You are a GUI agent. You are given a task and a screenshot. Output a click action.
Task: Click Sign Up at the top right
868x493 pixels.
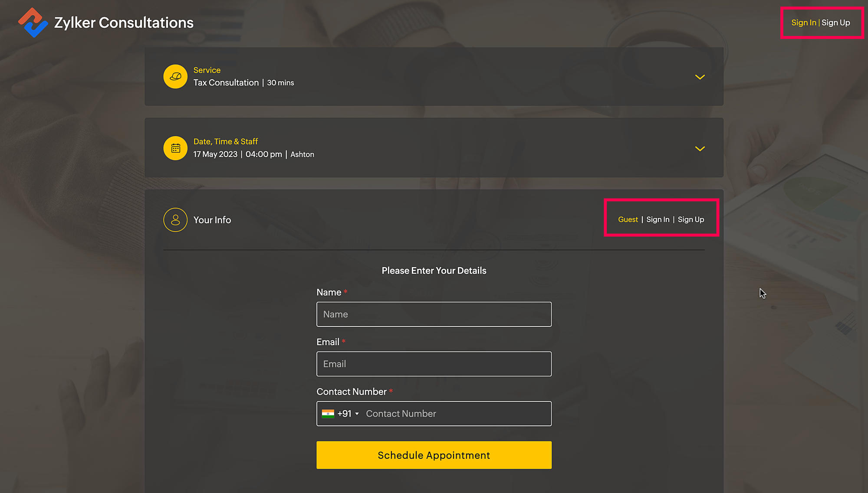click(x=835, y=23)
